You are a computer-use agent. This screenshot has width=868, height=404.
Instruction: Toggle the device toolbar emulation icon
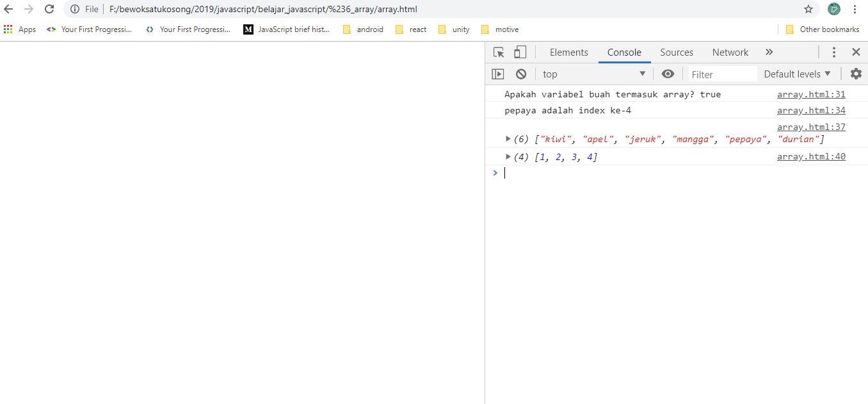point(519,52)
